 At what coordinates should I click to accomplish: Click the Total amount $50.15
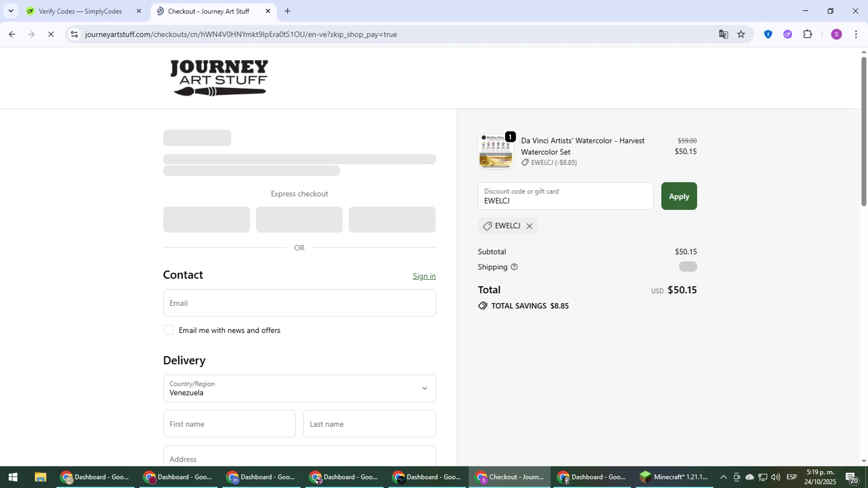pos(682,290)
